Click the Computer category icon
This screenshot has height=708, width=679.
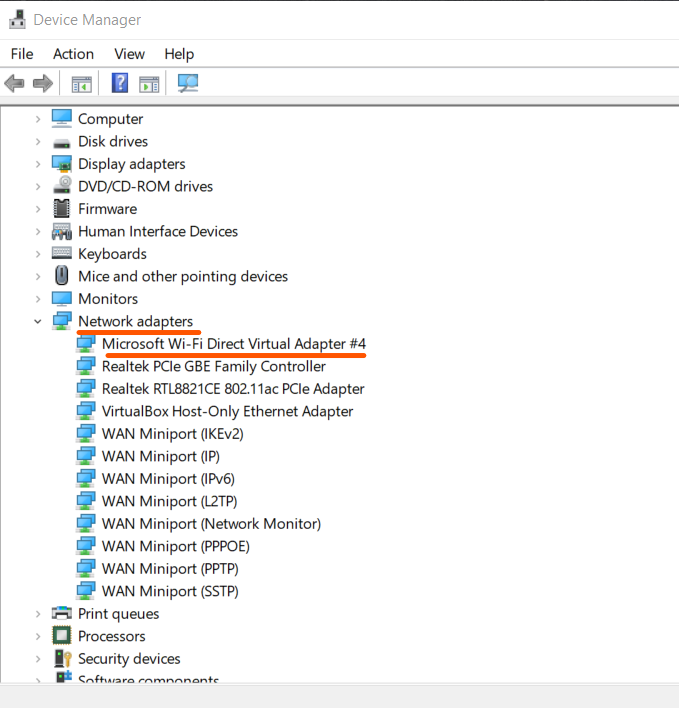point(61,119)
